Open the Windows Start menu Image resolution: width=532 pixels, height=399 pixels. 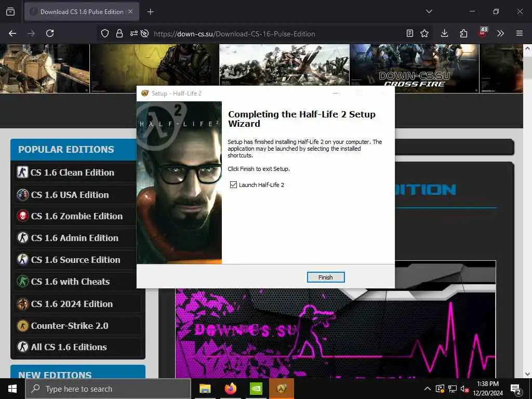[12, 389]
